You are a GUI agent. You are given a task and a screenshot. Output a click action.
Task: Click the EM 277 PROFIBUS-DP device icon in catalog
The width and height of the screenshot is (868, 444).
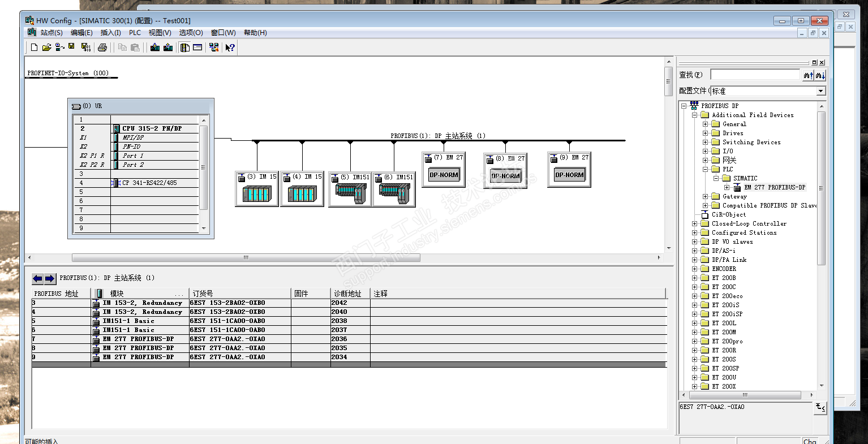(x=737, y=187)
